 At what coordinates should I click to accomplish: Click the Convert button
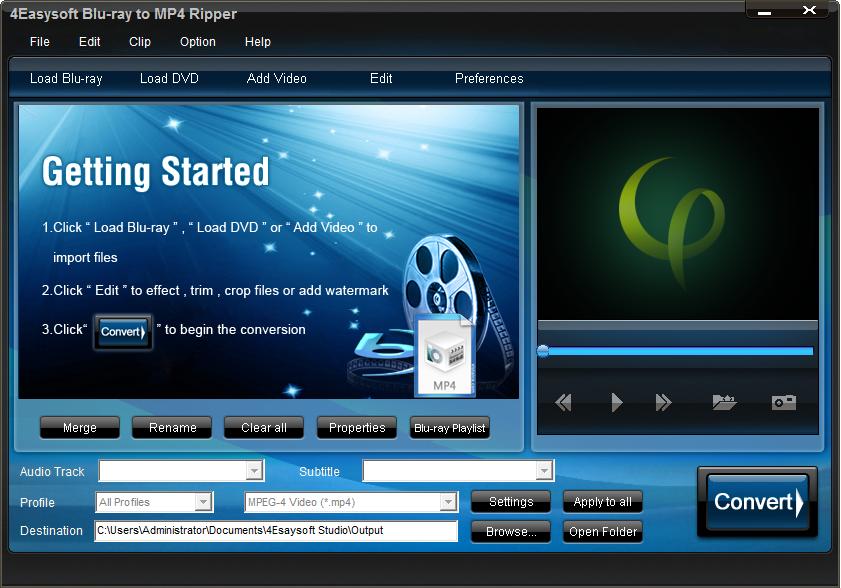point(756,502)
